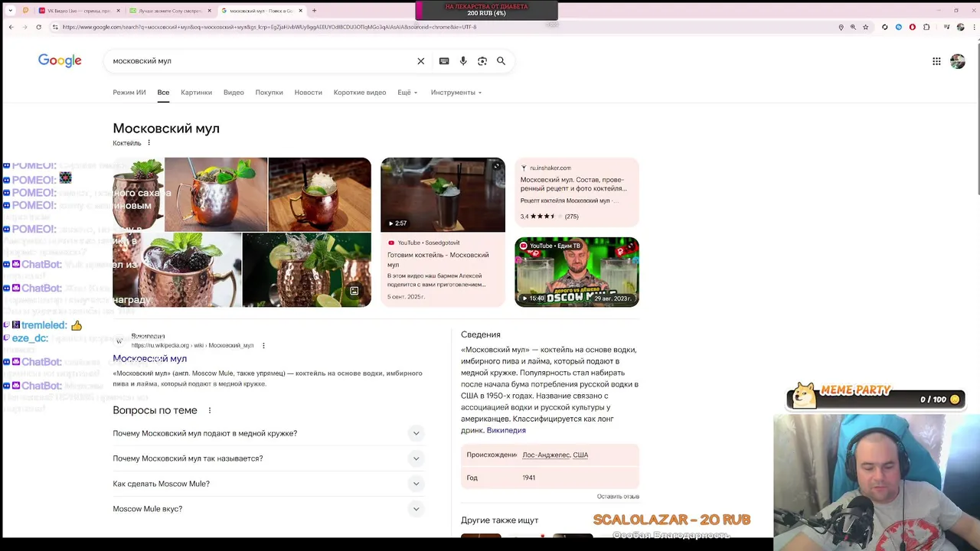Open three-dot menu beside Wikipedia result URL
The width and height of the screenshot is (980, 551).
[263, 345]
